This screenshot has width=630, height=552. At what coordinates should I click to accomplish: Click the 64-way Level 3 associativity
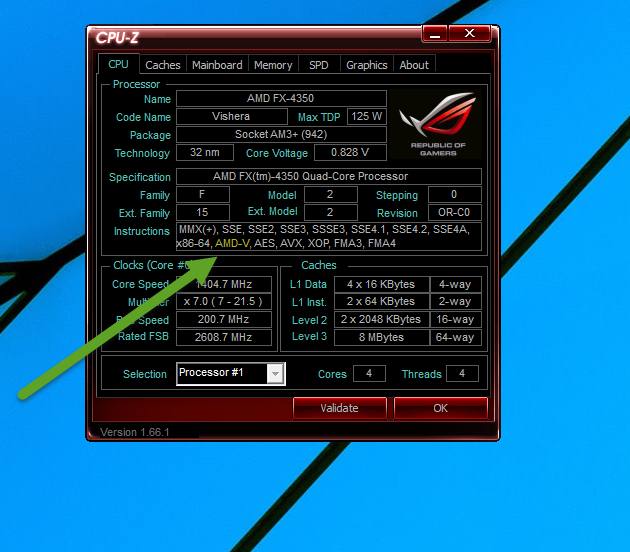coord(455,337)
